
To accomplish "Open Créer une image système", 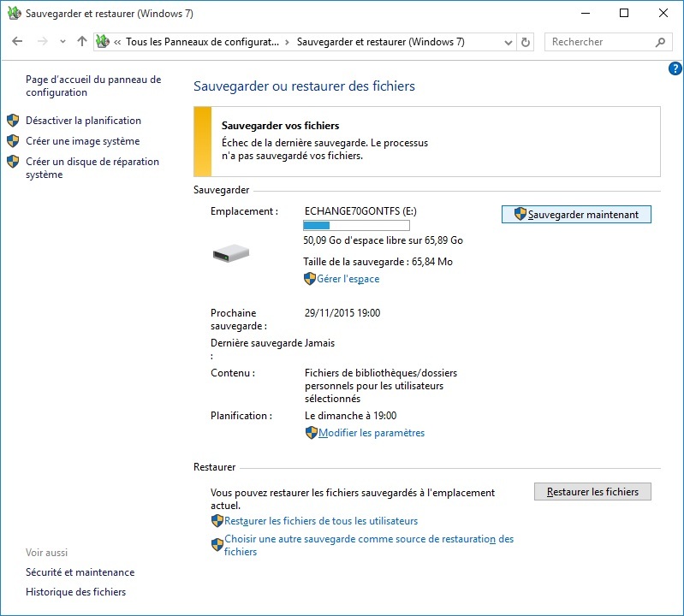I will pyautogui.click(x=82, y=141).
